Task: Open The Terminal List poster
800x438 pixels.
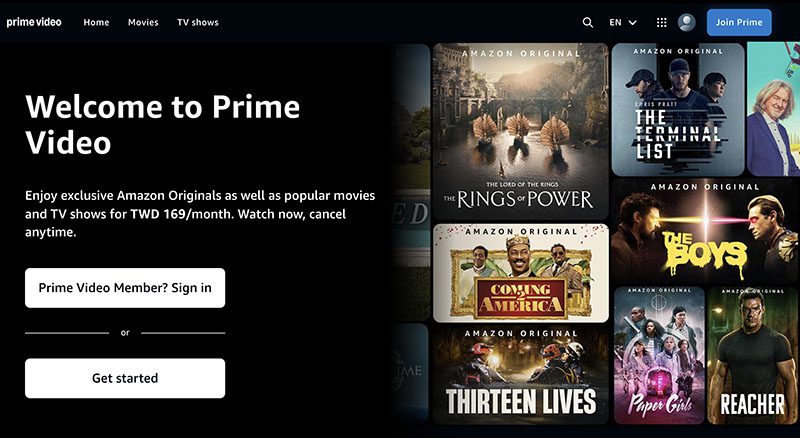Action: (x=678, y=109)
